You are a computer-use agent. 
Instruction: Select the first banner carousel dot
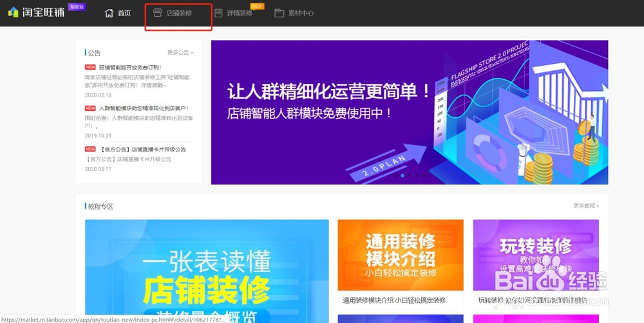395,175
